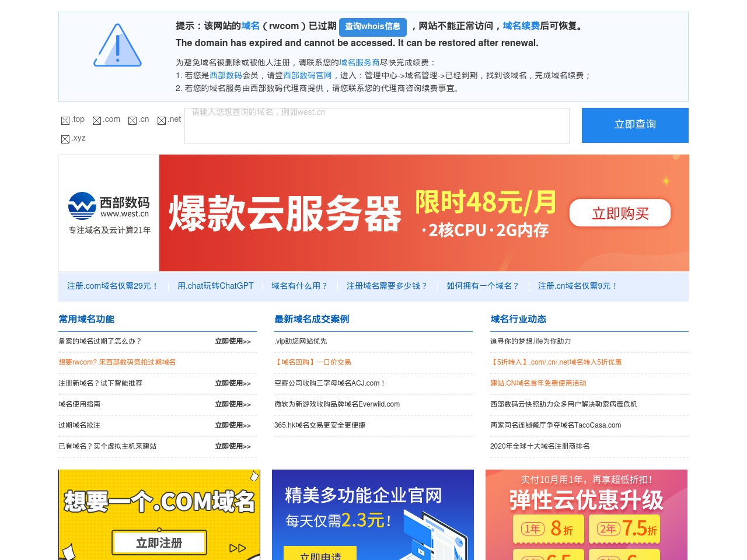Open 备案的域名过期了怎么办？ item
The image size is (747, 560).
click(100, 341)
